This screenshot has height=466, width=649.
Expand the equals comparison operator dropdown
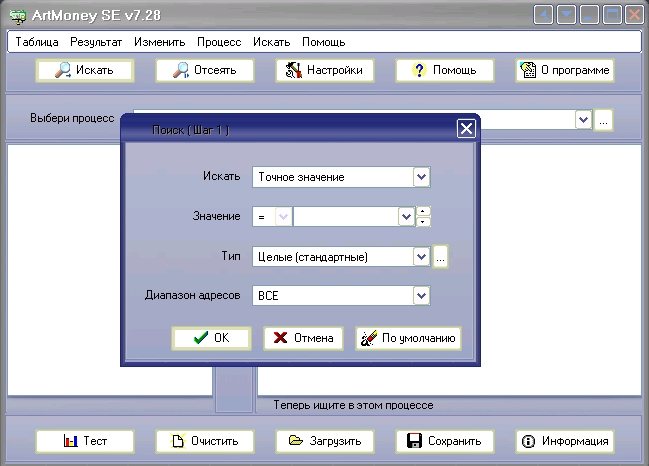pyautogui.click(x=283, y=216)
